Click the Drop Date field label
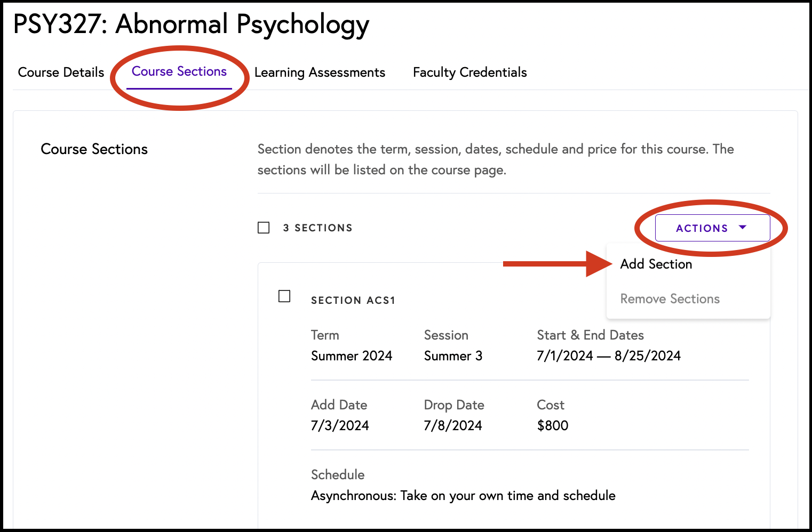Image resolution: width=812 pixels, height=532 pixels. [454, 405]
